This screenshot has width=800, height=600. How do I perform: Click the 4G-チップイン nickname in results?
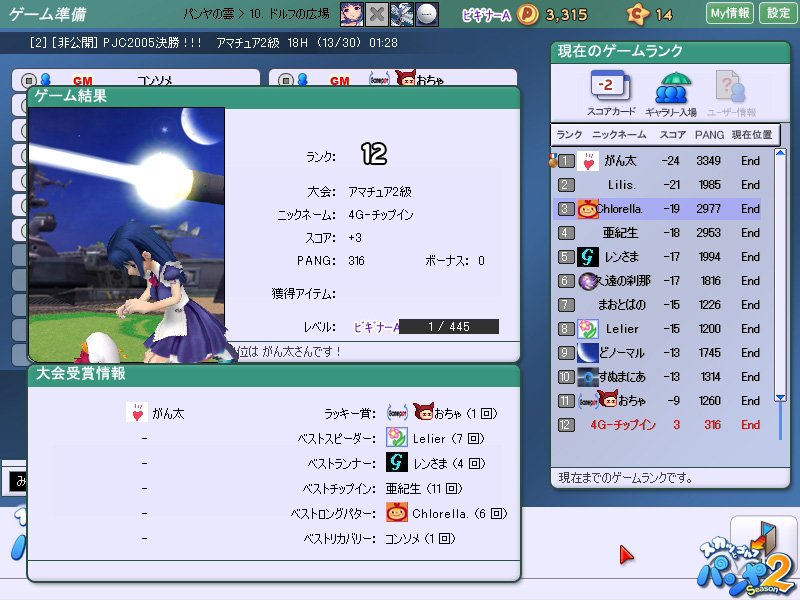[x=381, y=215]
